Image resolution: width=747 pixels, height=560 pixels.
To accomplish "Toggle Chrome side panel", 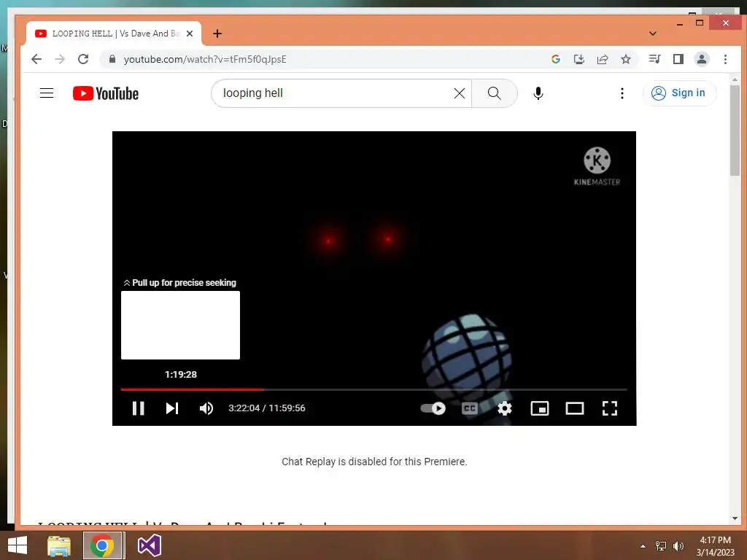I will click(678, 59).
